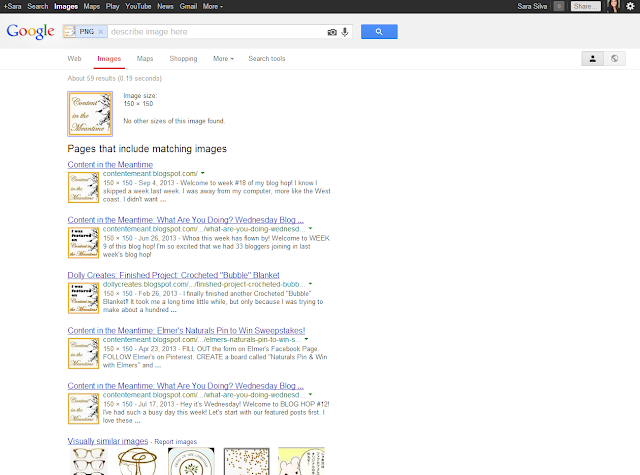
Task: Open dropdown arrow for Jul 17, 2013 result
Action: [310, 395]
